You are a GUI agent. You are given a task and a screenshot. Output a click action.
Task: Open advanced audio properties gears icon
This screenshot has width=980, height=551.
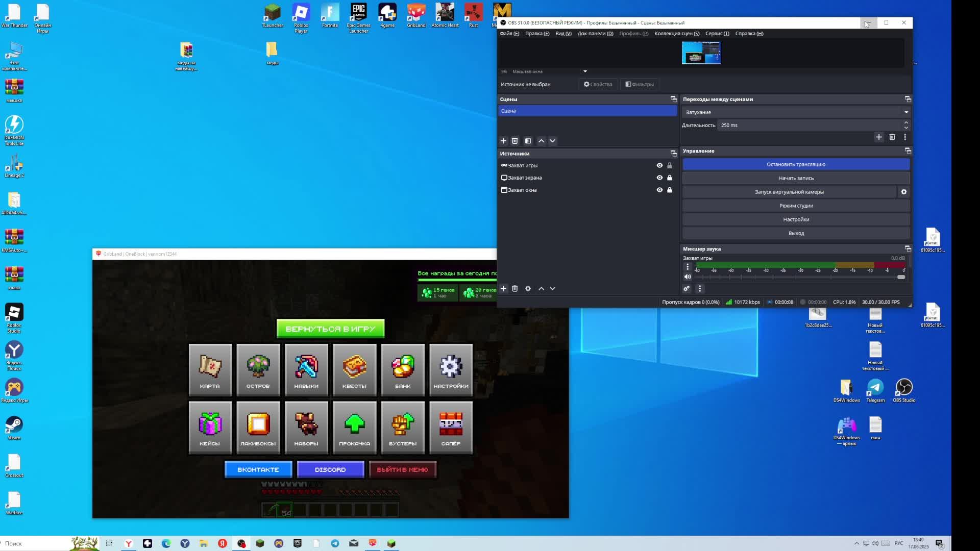coord(687,289)
